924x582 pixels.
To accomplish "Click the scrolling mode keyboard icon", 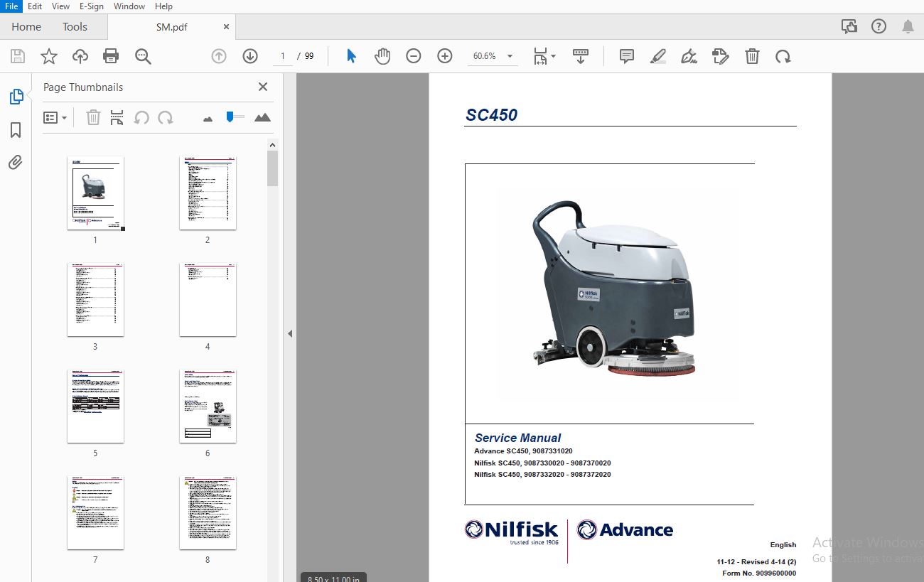I will tap(581, 56).
